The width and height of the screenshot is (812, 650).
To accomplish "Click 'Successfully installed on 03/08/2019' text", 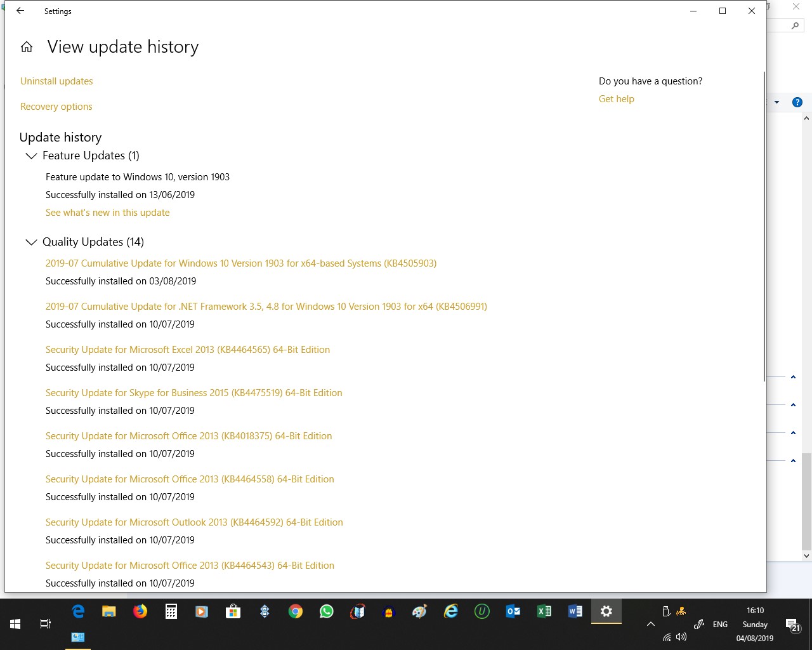I will pyautogui.click(x=121, y=281).
